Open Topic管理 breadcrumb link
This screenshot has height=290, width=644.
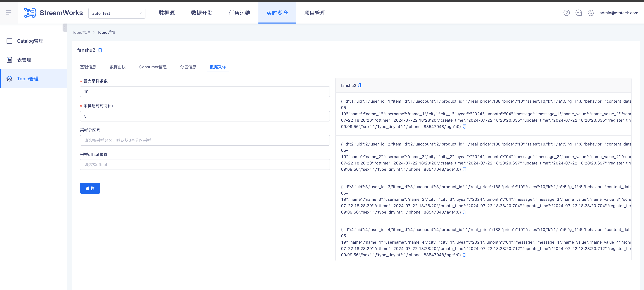pos(81,32)
